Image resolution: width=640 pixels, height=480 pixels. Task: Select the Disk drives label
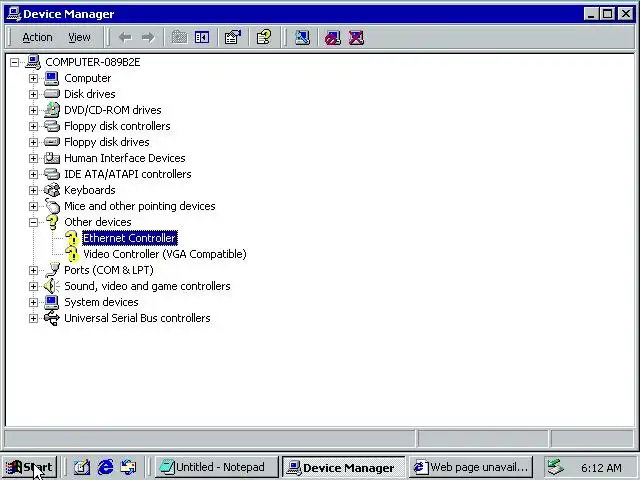point(90,94)
